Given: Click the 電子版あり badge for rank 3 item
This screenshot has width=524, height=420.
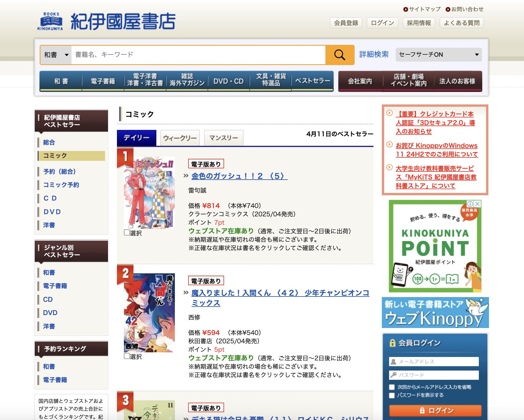Looking at the screenshot, I should tap(206, 408).
